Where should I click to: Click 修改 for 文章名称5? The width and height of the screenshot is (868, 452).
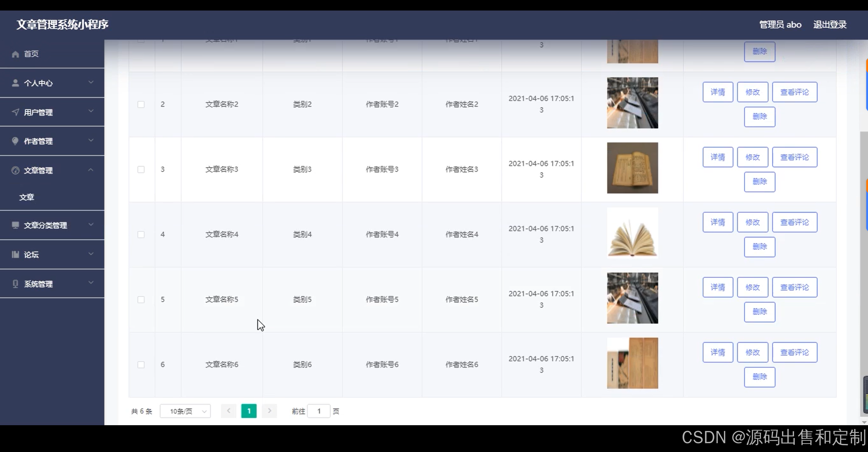tap(753, 287)
